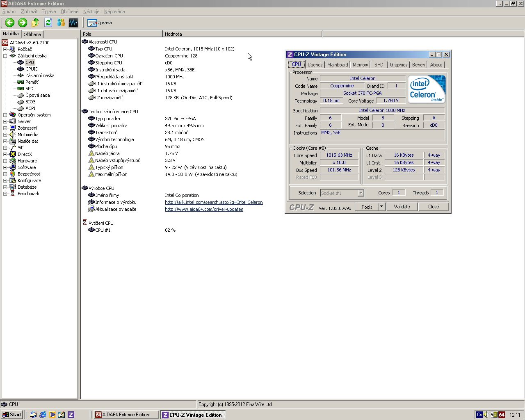This screenshot has width=525, height=420.
Task: Open the users icon in AIDA64 toolbar
Action: (x=61, y=23)
